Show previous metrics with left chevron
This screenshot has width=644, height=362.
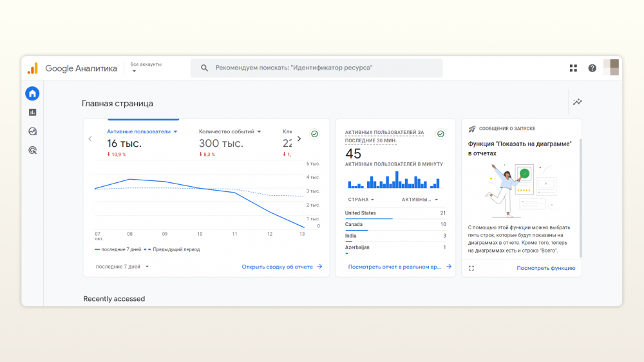tap(90, 139)
